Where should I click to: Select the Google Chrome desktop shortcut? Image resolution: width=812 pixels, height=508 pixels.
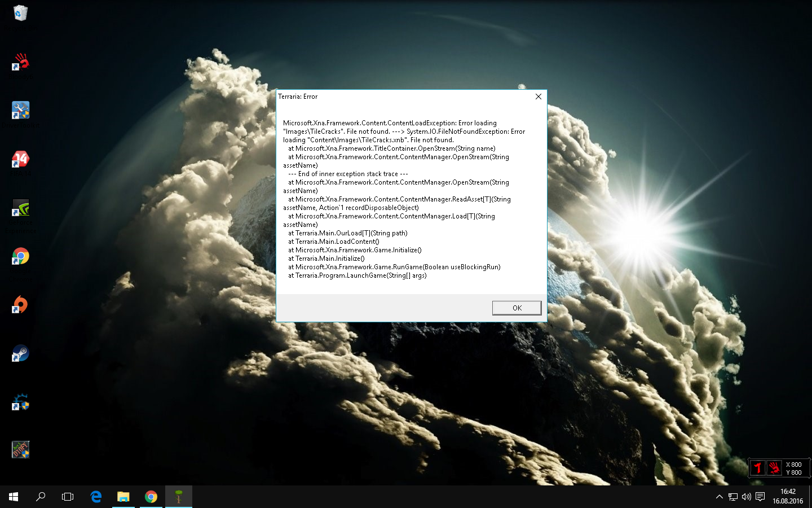pos(20,256)
